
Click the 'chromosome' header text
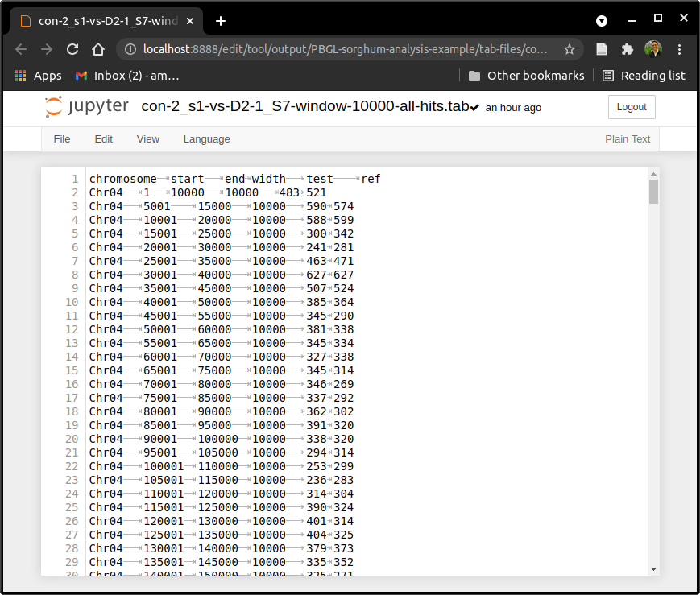(122, 179)
